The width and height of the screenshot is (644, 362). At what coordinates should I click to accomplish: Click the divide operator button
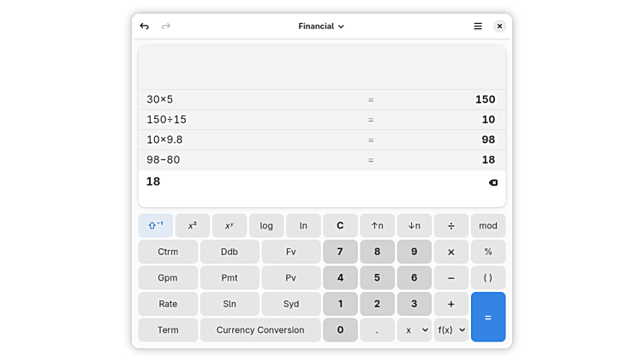(450, 226)
